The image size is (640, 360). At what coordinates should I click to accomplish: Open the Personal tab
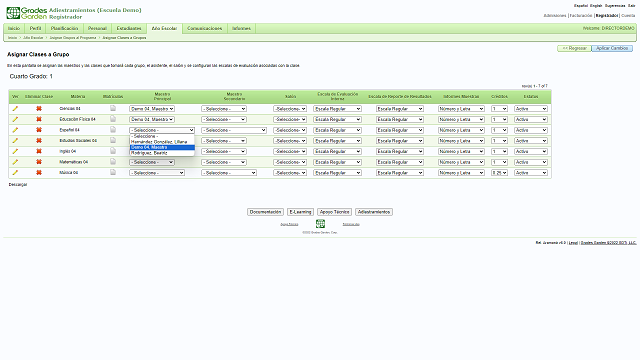[97, 28]
